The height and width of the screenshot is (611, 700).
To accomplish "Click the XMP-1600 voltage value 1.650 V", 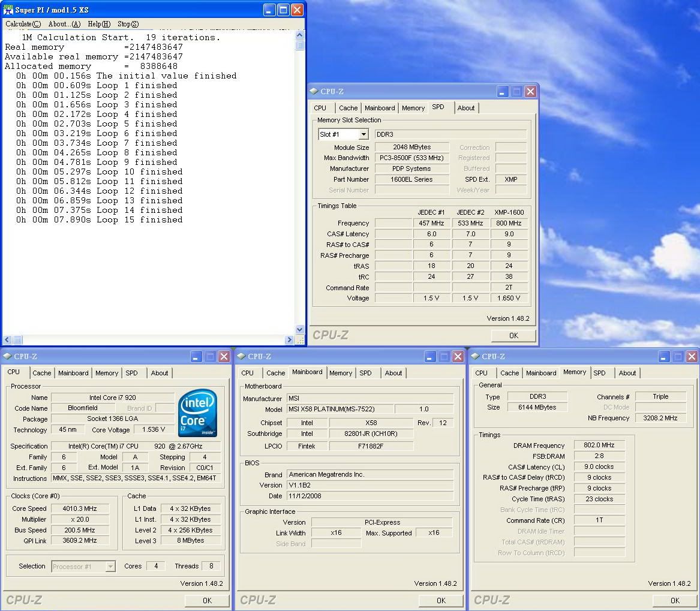I will pos(509,298).
